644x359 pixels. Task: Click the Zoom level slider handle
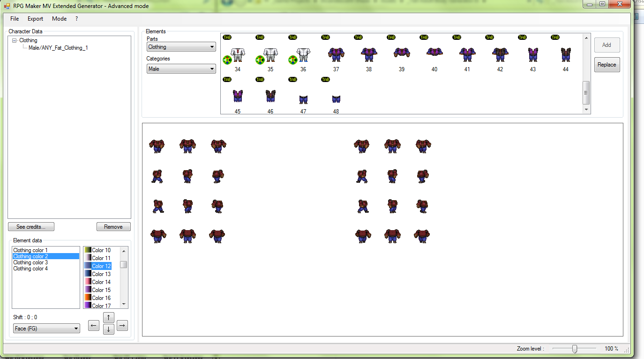click(575, 349)
